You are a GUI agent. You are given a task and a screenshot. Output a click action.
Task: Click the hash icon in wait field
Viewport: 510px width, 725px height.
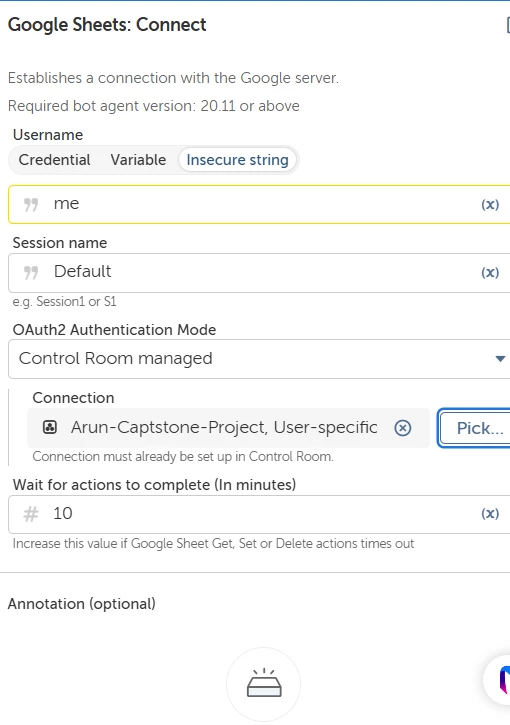(x=31, y=514)
